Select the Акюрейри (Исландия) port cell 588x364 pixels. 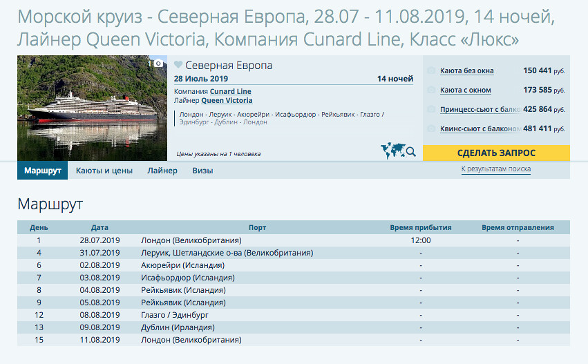click(x=182, y=265)
